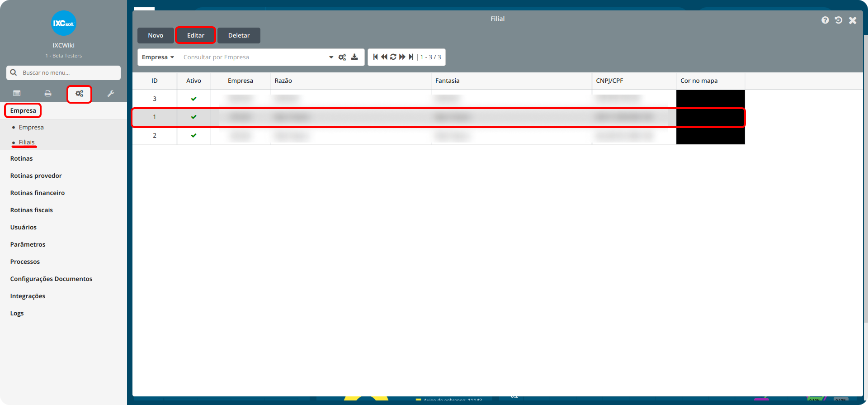This screenshot has width=868, height=405.
Task: Click the IXCsoft logo in the sidebar
Action: tap(63, 23)
